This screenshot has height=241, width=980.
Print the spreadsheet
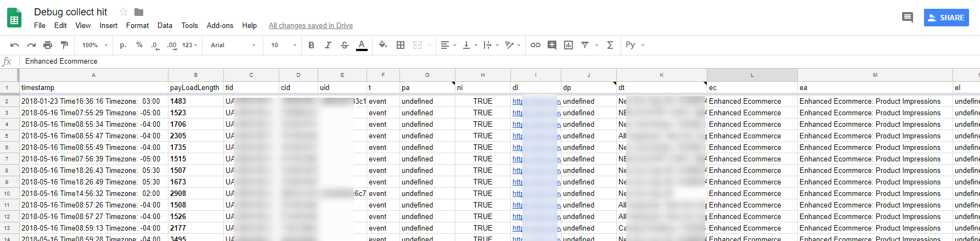point(48,45)
